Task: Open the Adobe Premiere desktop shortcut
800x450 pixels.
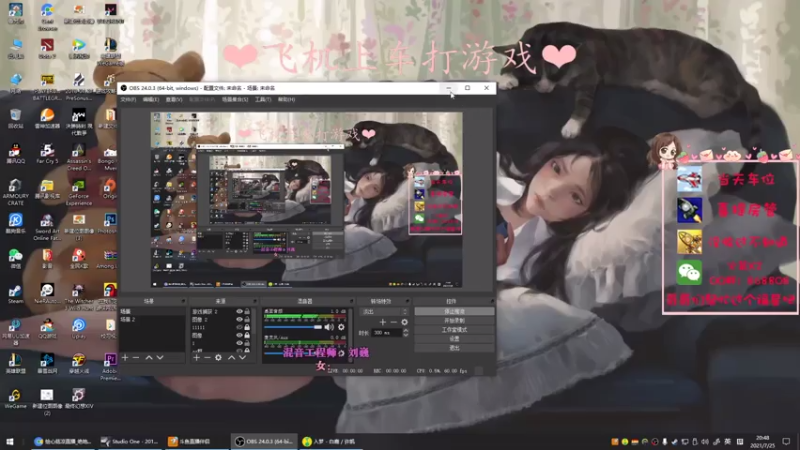Action: pyautogui.click(x=110, y=367)
